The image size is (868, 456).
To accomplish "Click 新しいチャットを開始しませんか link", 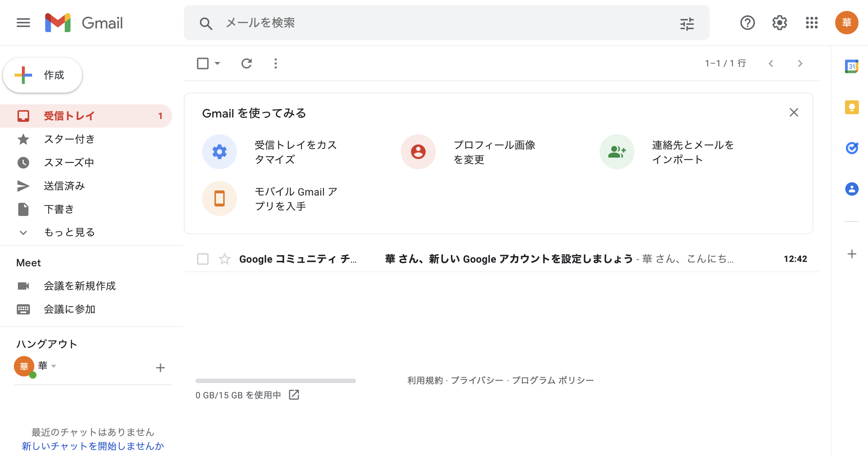I will (93, 446).
